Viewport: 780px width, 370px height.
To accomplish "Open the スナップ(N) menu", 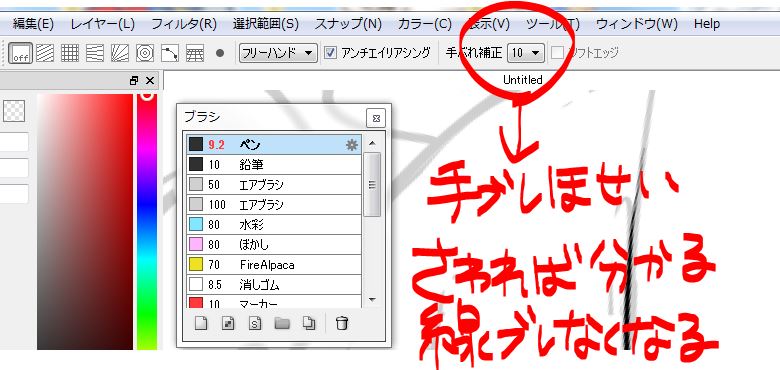I will (348, 24).
